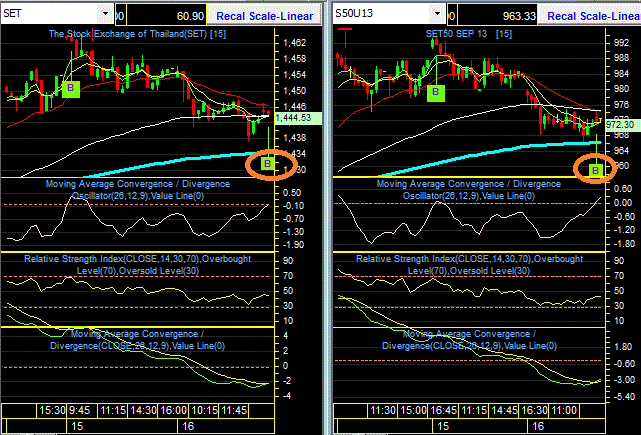Image resolution: width=641 pixels, height=435 pixels.
Task: Select the 11:15 time label in S50U13 chart
Action: (x=475, y=410)
